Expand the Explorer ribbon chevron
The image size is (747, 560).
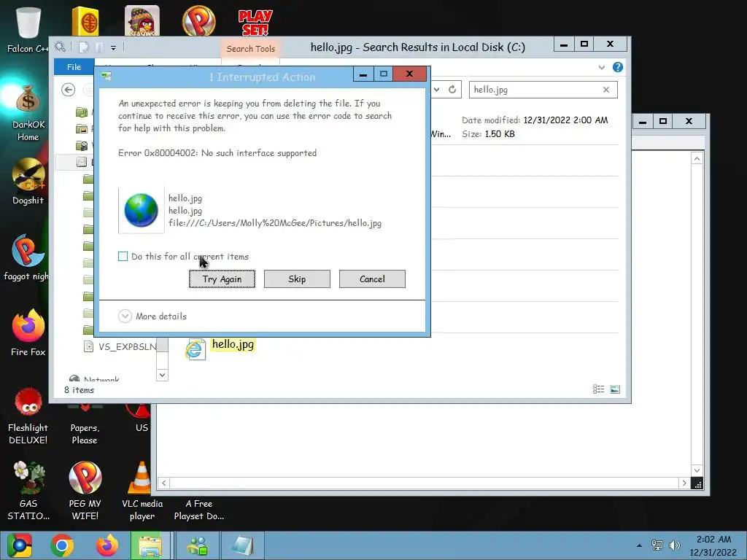(x=602, y=67)
